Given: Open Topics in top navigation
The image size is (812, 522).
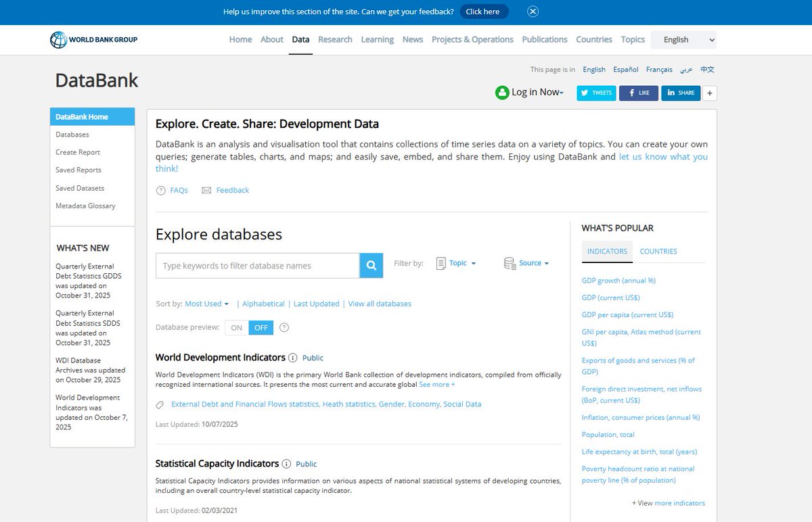Looking at the screenshot, I should pyautogui.click(x=633, y=40).
